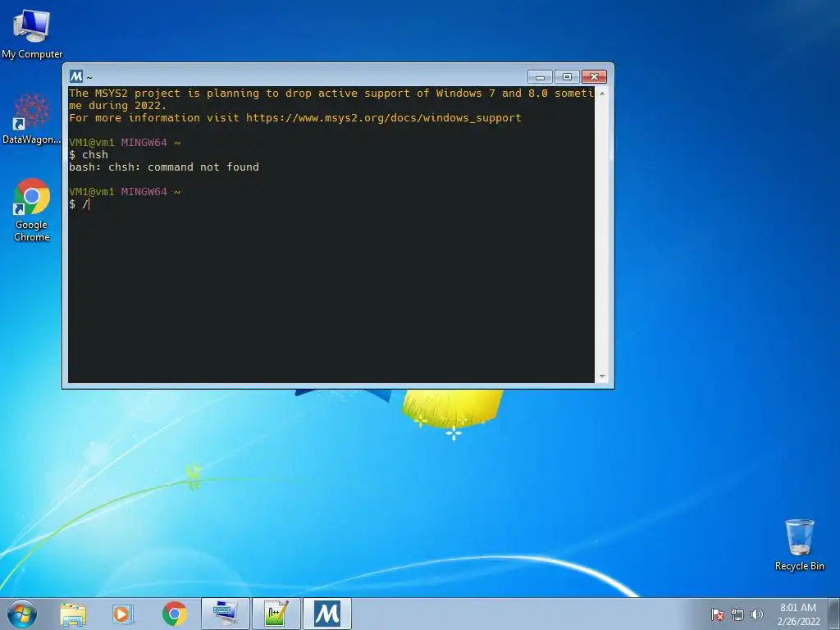The width and height of the screenshot is (840, 630).
Task: Open Action Center flag in system tray
Action: (718, 614)
